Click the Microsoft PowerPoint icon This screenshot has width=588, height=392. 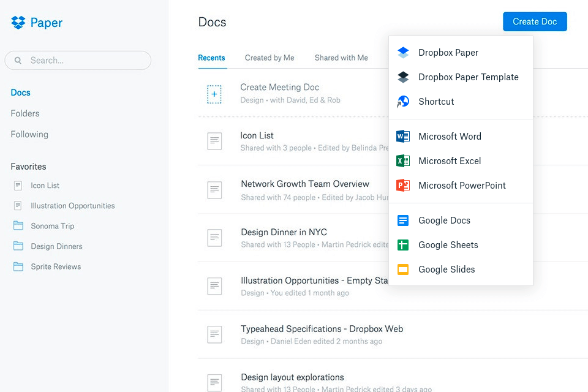tap(403, 186)
